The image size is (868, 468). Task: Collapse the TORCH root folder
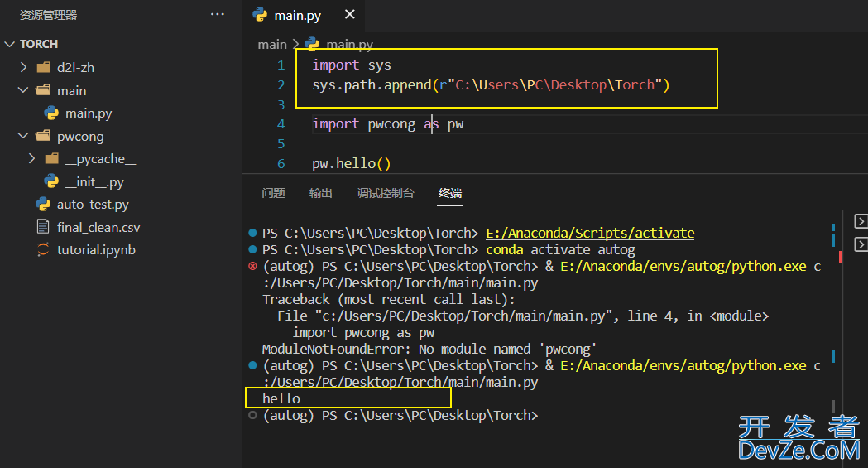(9, 44)
